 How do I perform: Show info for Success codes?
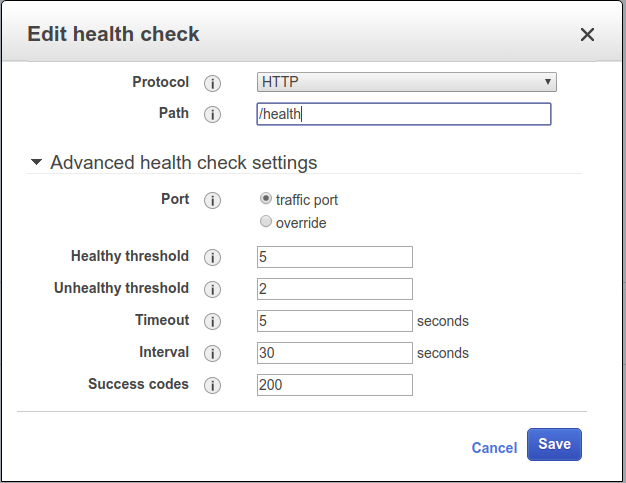pos(212,385)
